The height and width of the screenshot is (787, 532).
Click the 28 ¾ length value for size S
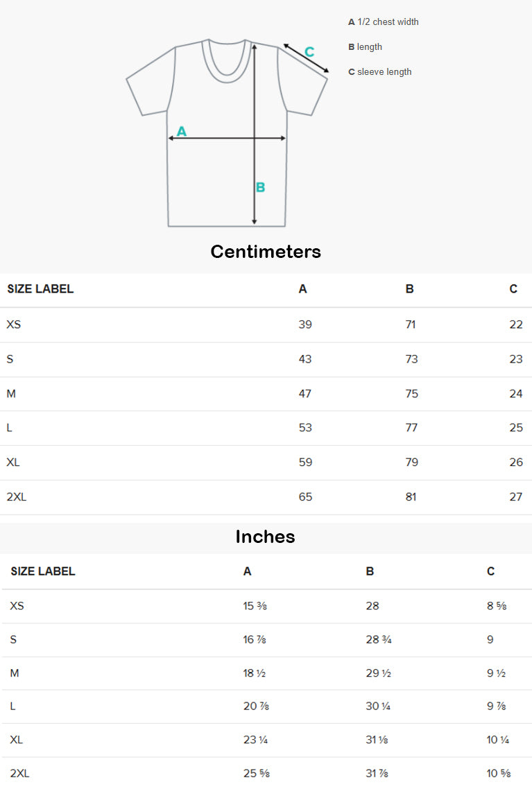tap(379, 640)
